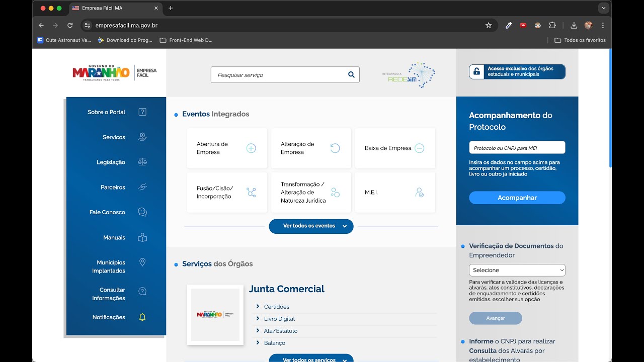Open Acesso exclusivo dos órgãos button
The height and width of the screenshot is (362, 644).
(x=517, y=72)
